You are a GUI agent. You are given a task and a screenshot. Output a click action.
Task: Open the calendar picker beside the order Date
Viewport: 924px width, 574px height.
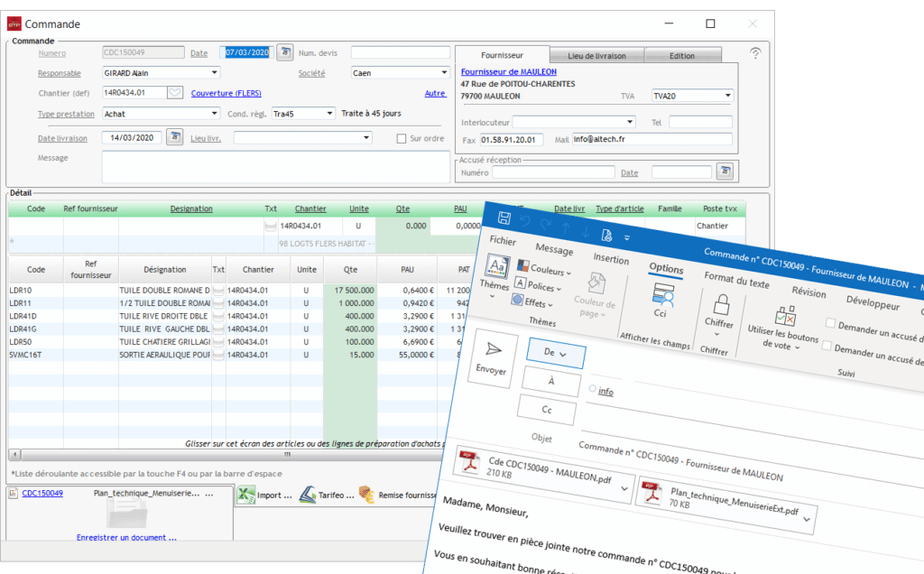tap(285, 52)
